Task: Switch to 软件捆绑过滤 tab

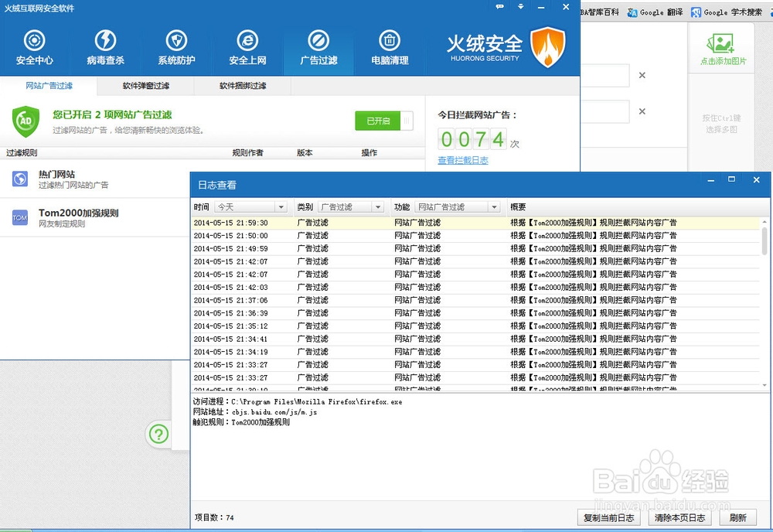Action: pyautogui.click(x=243, y=86)
